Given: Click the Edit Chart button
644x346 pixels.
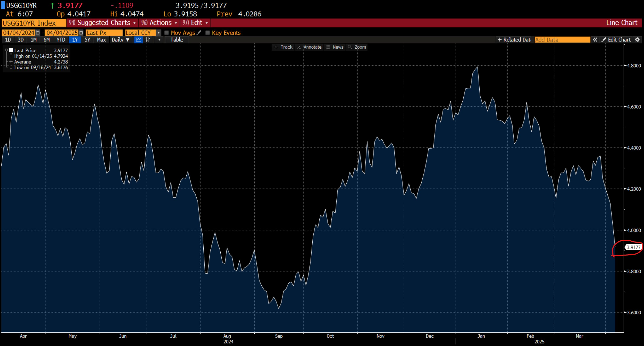Looking at the screenshot, I should [616, 39].
